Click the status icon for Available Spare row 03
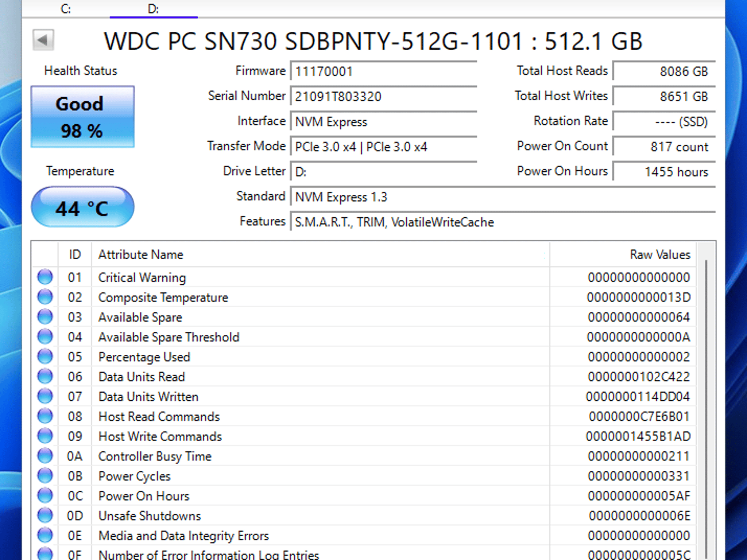 tap(45, 317)
